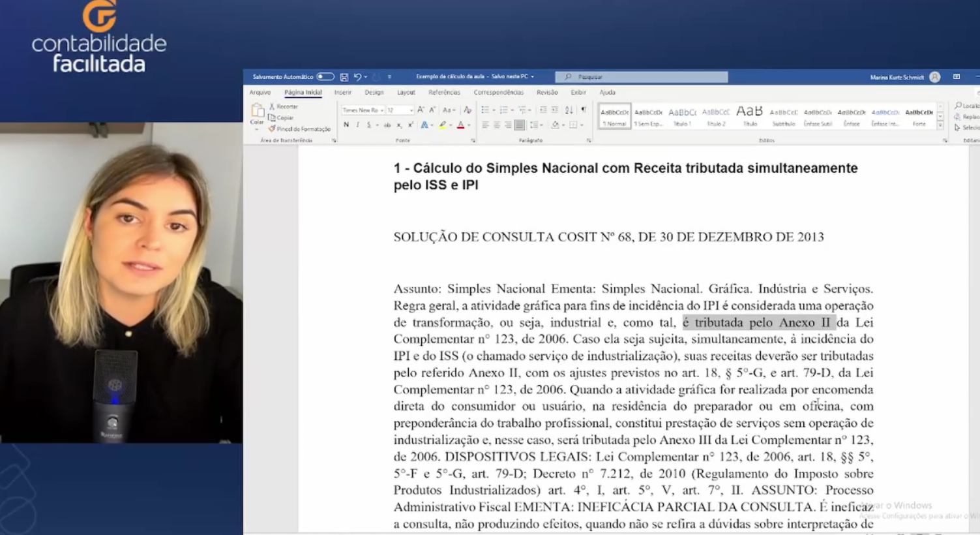Switch to the Inserir tab
The height and width of the screenshot is (535, 980).
click(343, 93)
